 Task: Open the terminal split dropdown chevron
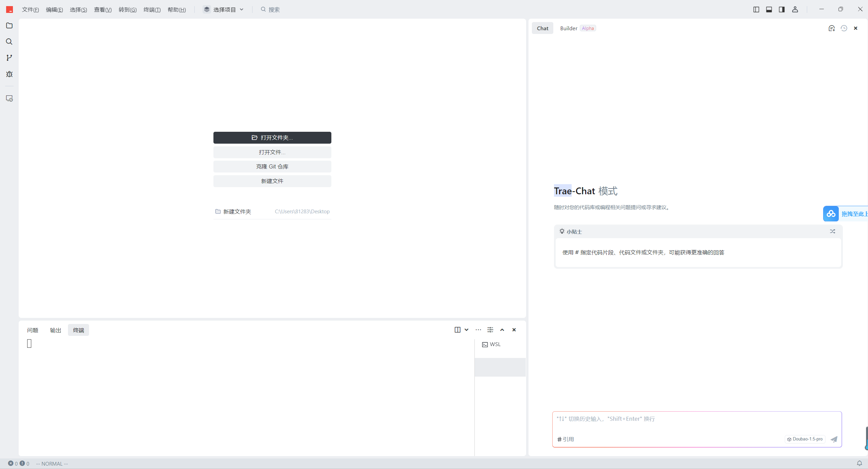(x=466, y=330)
